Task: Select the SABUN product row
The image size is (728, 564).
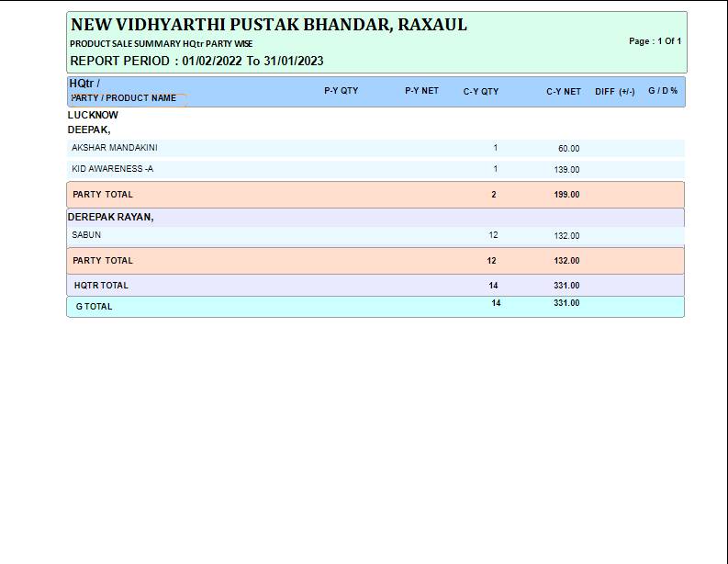Action: [86, 235]
